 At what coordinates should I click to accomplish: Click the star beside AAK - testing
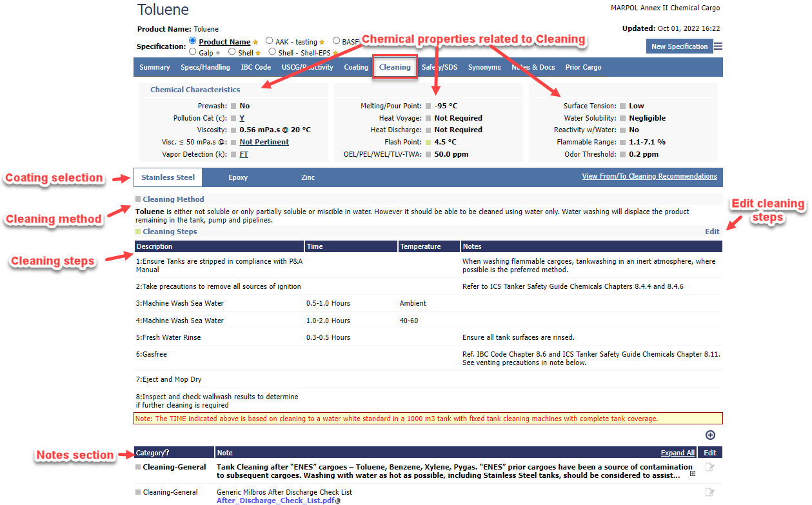(x=322, y=43)
